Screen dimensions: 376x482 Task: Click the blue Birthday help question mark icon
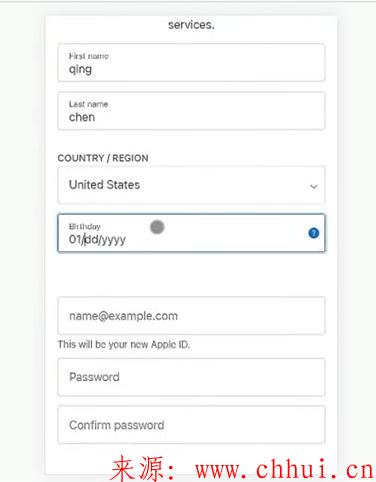pos(314,233)
